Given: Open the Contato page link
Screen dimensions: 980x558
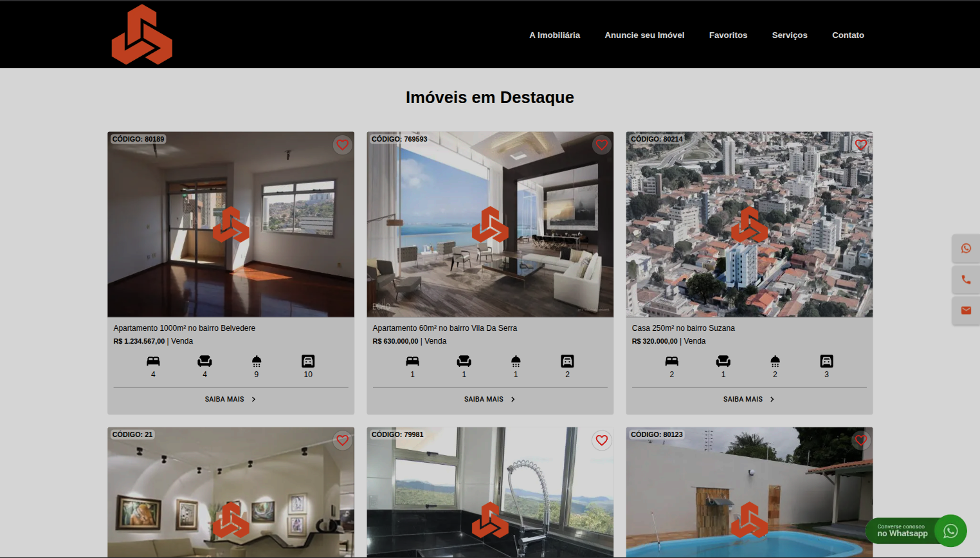Looking at the screenshot, I should pos(848,35).
